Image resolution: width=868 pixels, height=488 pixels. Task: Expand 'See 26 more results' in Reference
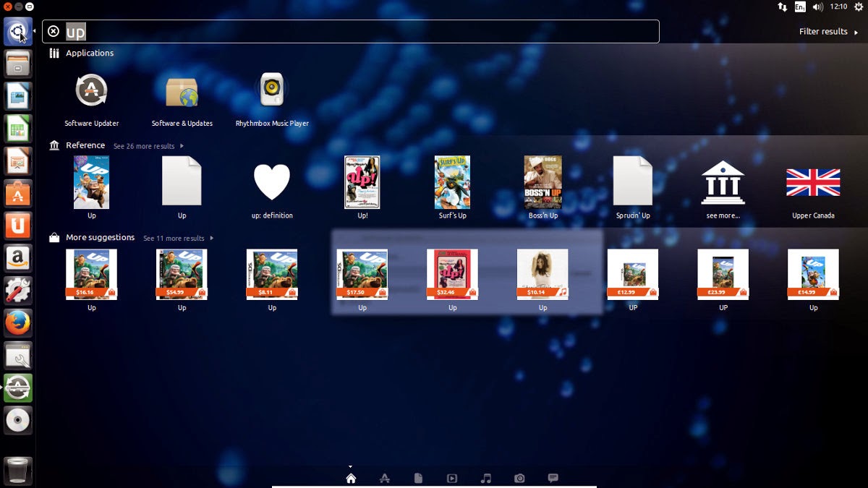[148, 146]
